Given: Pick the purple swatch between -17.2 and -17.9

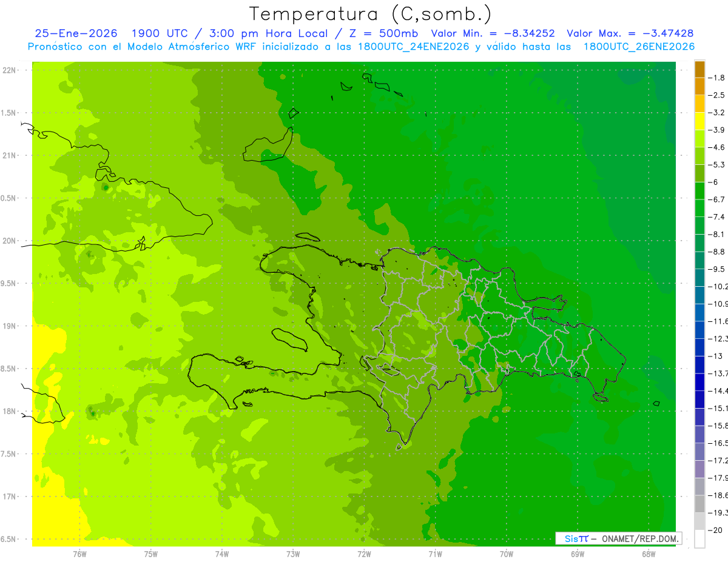Looking at the screenshot, I should tap(699, 469).
